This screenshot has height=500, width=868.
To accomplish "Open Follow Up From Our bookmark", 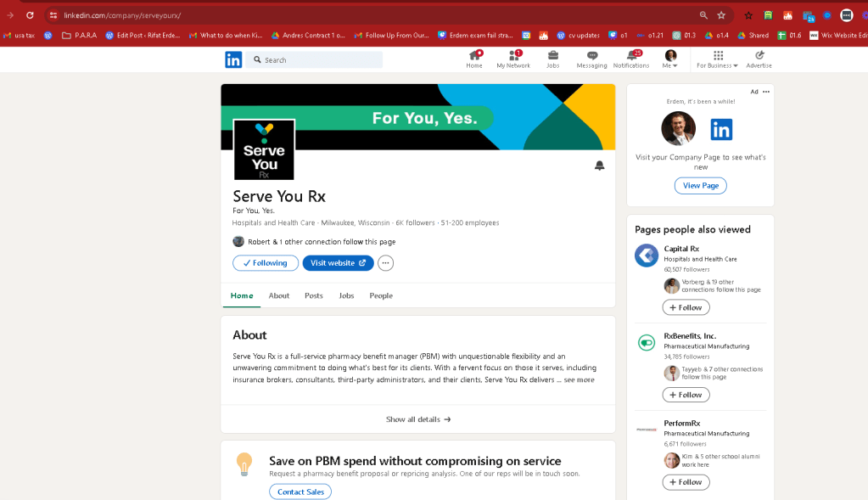I will [392, 36].
